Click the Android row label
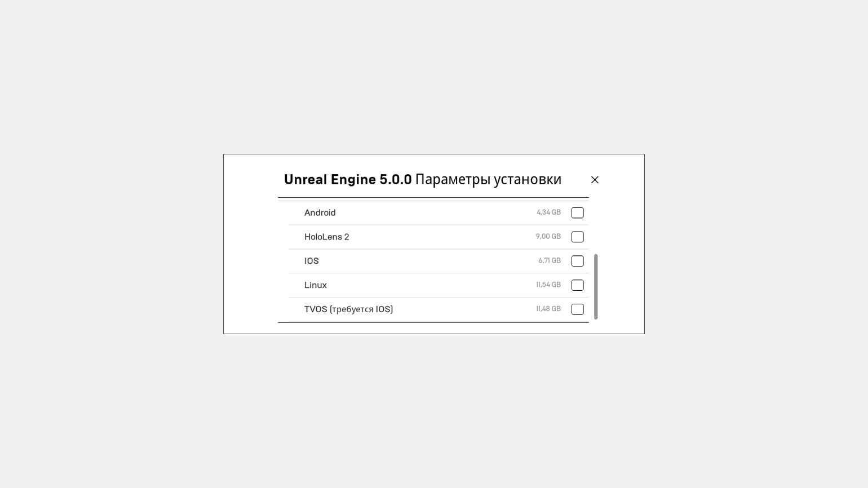The image size is (868, 488). 320,213
